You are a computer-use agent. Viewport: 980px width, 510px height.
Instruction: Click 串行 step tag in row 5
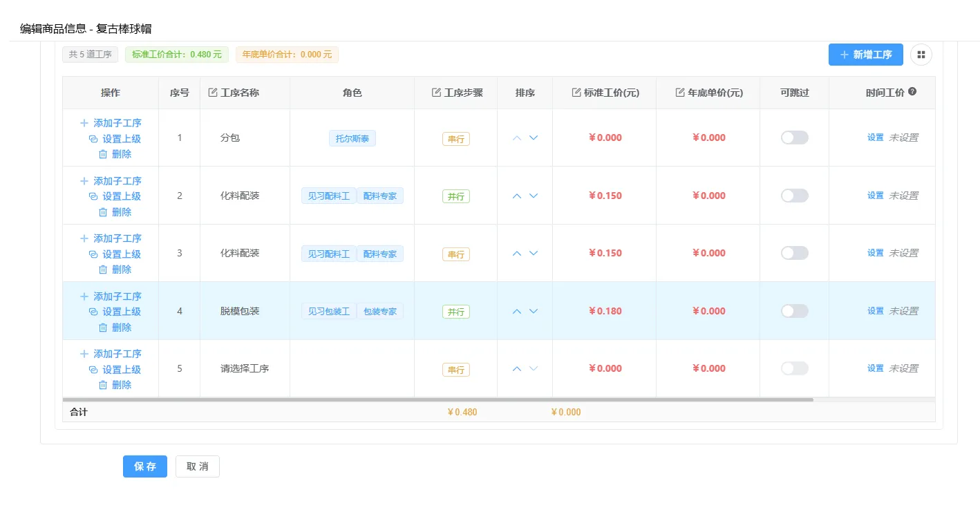click(x=456, y=370)
